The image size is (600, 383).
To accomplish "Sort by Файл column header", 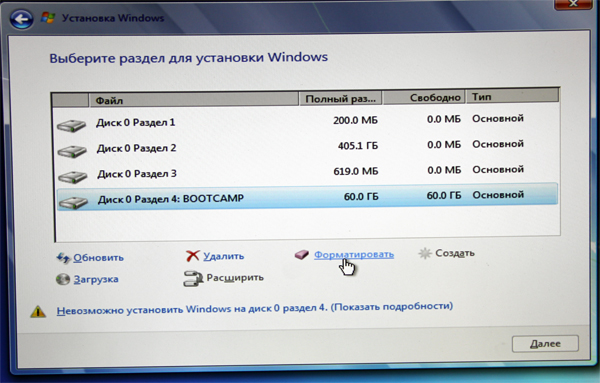I will tap(194, 99).
